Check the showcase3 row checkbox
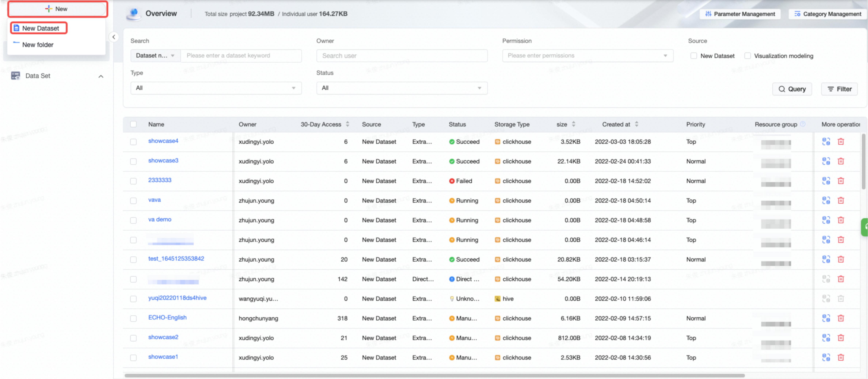 point(133,161)
